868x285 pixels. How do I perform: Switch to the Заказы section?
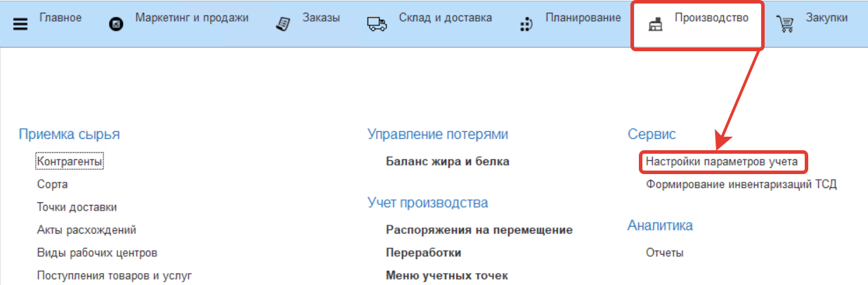coord(321,18)
